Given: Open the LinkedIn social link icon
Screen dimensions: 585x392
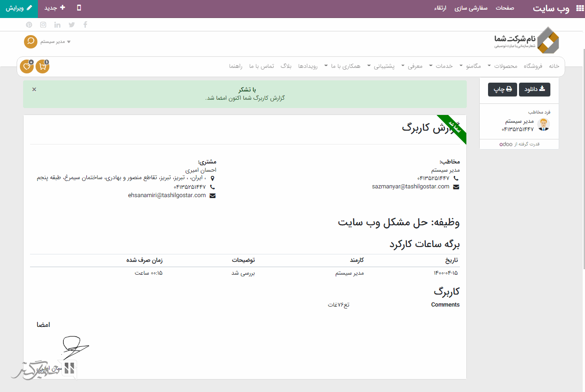Looking at the screenshot, I should coord(57,25).
